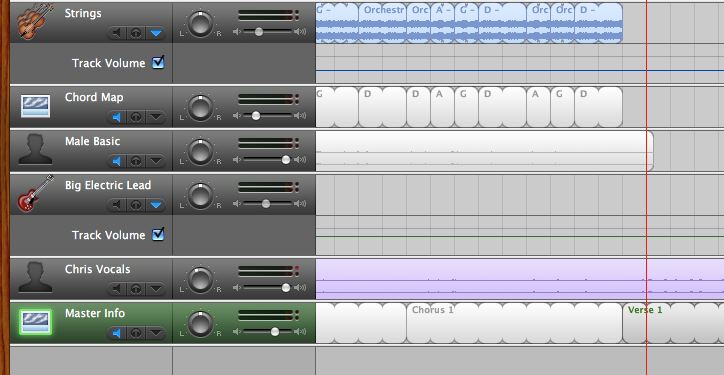724x375 pixels.
Task: Click the Chris Vocals level meter
Action: (268, 271)
